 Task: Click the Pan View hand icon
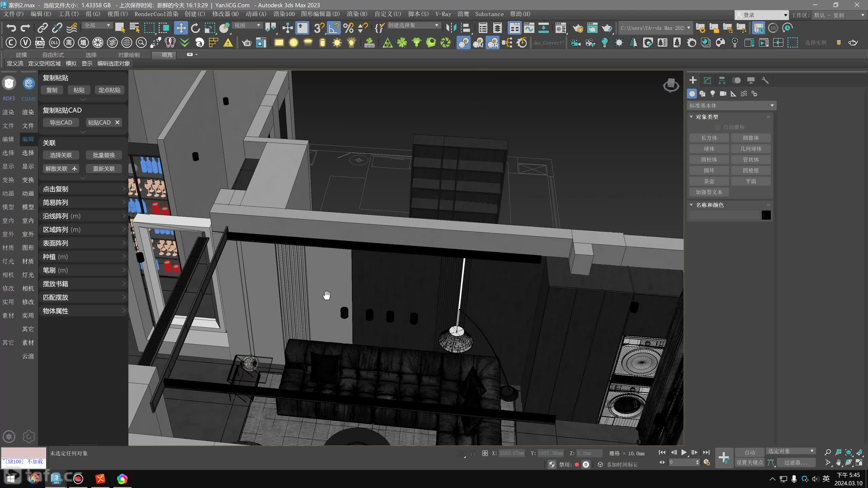tap(838, 463)
